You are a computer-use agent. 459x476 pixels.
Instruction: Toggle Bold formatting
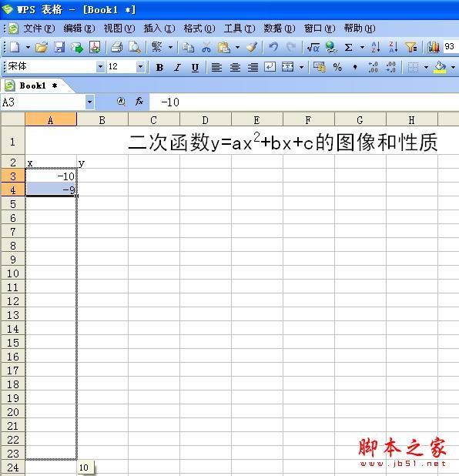tap(159, 67)
